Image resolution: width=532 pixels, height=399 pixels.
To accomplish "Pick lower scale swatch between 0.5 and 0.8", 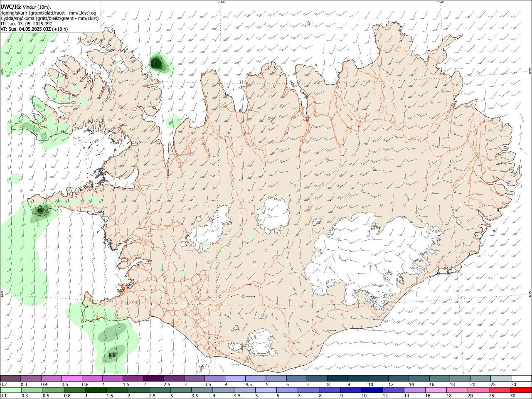I will [x=53, y=390].
